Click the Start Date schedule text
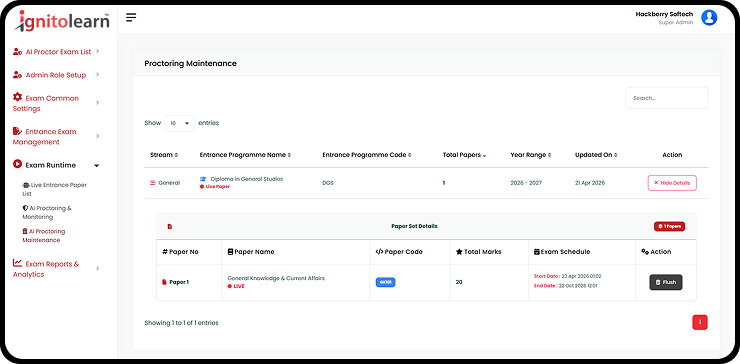Viewport: 740px width, 364px height. 567,276
